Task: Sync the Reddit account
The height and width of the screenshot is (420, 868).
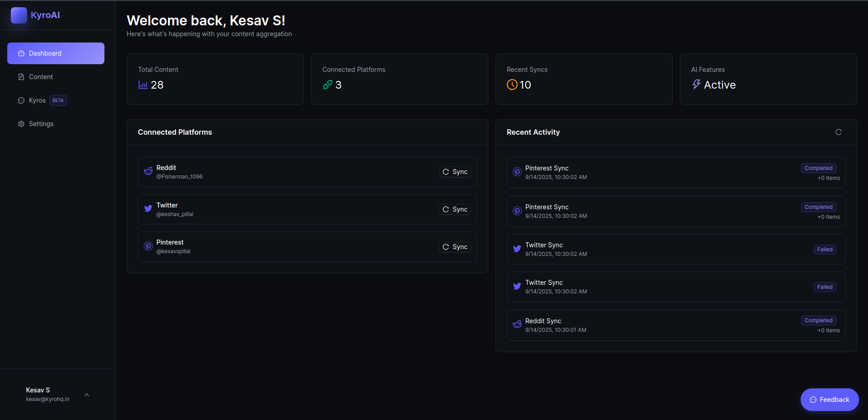Action: coord(455,172)
